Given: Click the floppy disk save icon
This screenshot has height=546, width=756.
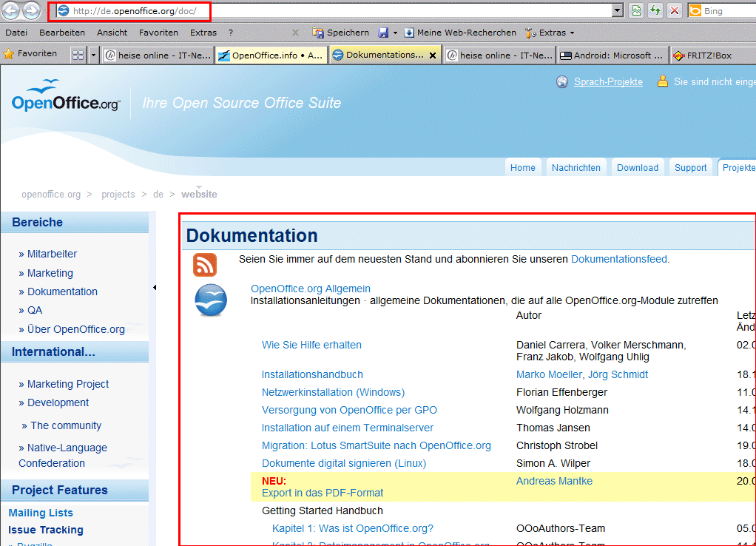Looking at the screenshot, I should click(383, 33).
